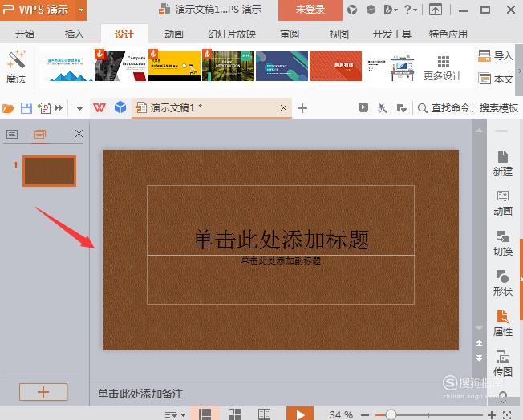Open the 动画 sidebar panel
This screenshot has width=523, height=420.
pyautogui.click(x=503, y=204)
